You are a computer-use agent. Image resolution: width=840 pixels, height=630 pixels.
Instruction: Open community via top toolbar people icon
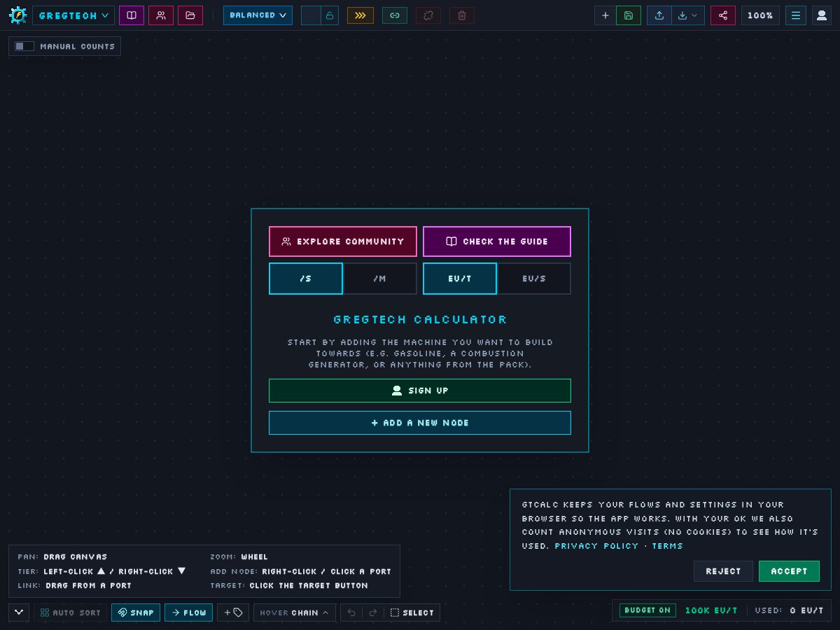pyautogui.click(x=161, y=15)
